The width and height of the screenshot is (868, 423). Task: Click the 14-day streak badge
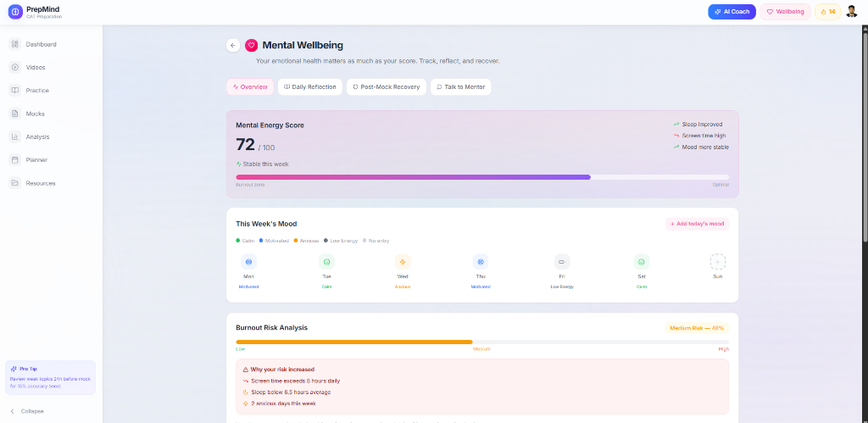tap(827, 12)
